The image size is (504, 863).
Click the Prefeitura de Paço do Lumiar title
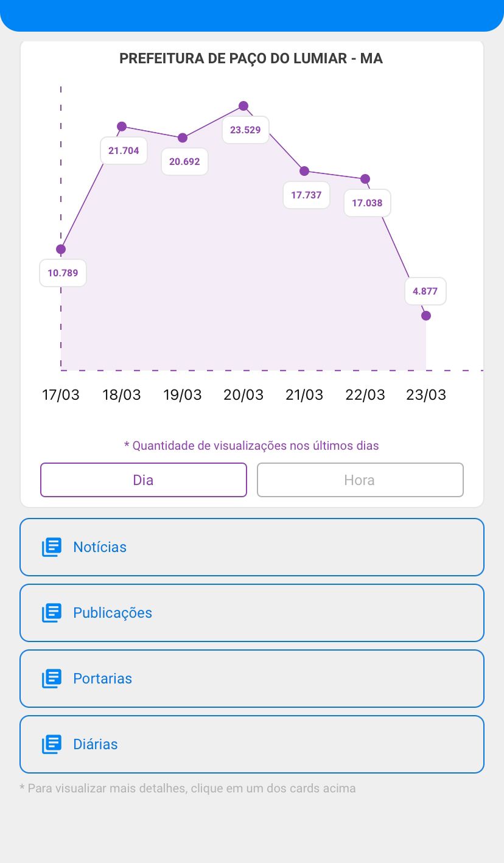[x=251, y=59]
